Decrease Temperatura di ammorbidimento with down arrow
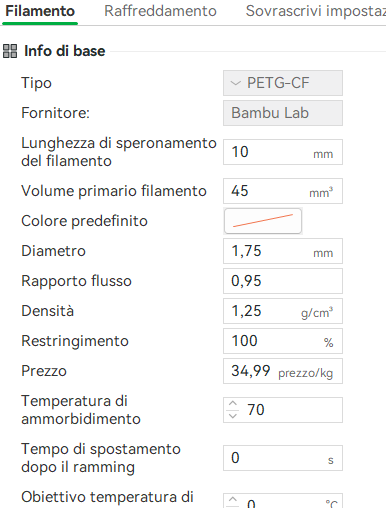 [x=233, y=416]
